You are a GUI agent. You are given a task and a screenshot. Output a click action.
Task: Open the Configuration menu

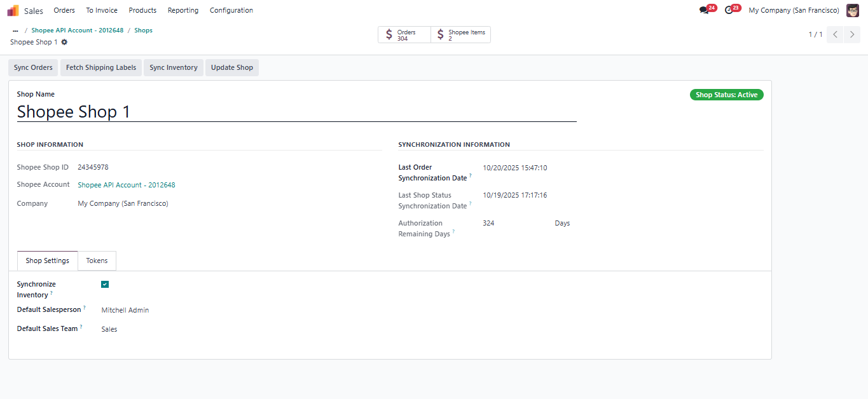click(231, 10)
